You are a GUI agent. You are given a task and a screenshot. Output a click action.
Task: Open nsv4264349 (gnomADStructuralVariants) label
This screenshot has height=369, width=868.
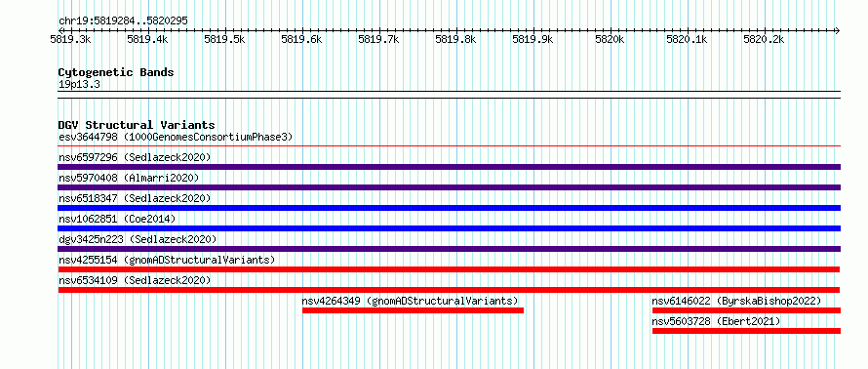[x=411, y=301]
